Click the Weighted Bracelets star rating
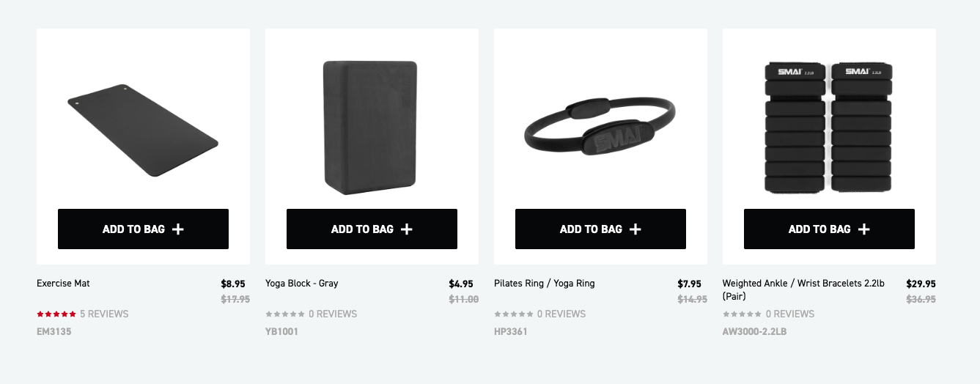 [743, 314]
